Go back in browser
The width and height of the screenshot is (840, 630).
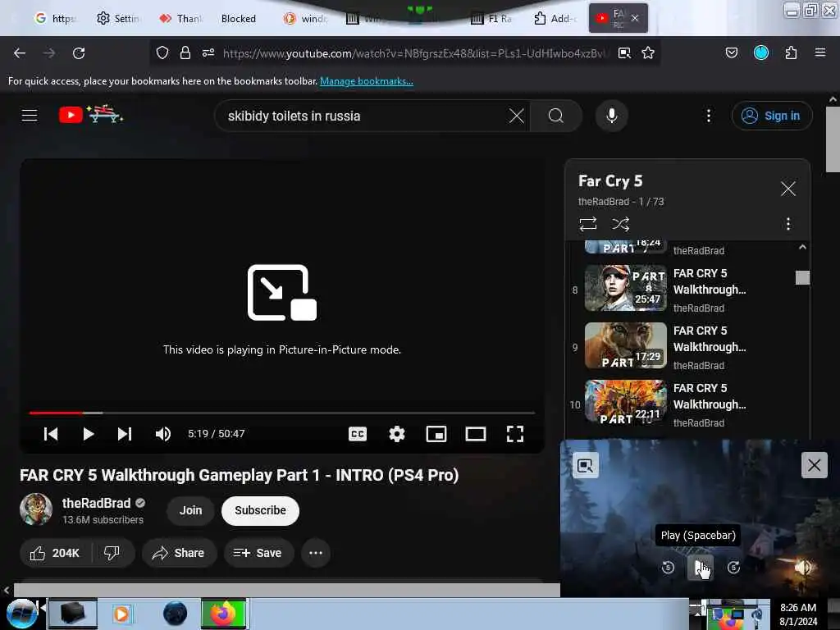click(x=20, y=53)
